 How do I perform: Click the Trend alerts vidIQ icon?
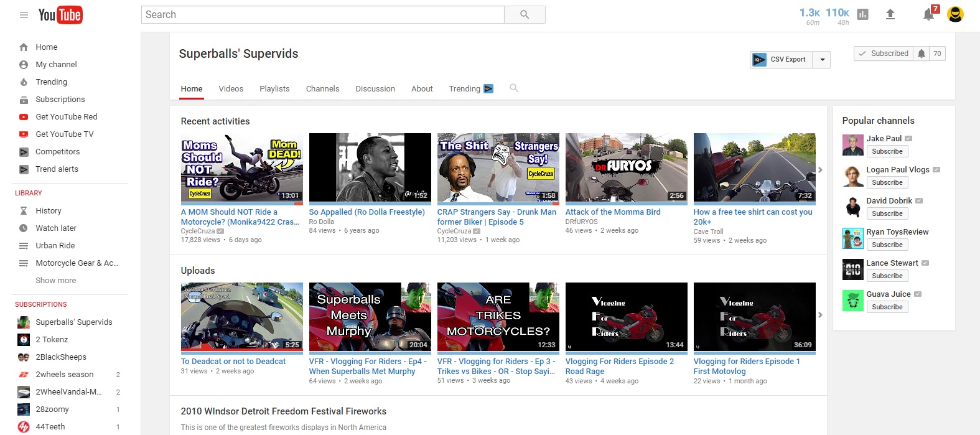click(x=24, y=169)
